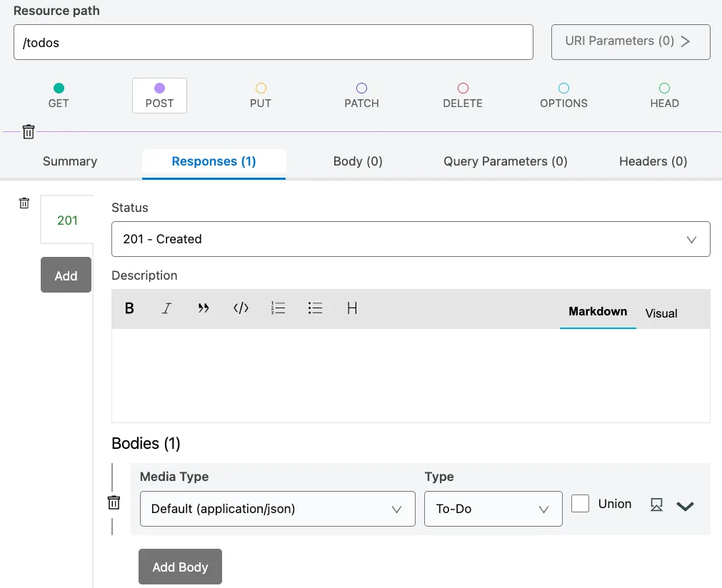The image size is (722, 588).
Task: Click the Resource path input field
Action: coord(274,42)
